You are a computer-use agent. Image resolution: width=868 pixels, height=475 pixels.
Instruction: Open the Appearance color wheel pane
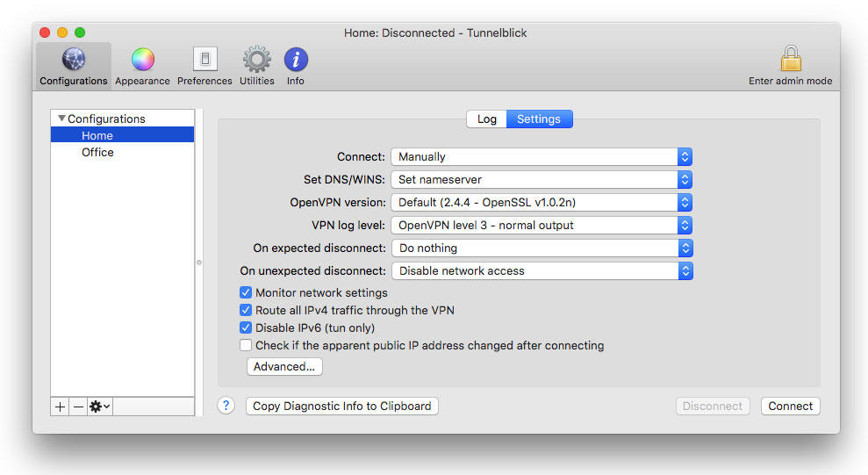[x=142, y=66]
